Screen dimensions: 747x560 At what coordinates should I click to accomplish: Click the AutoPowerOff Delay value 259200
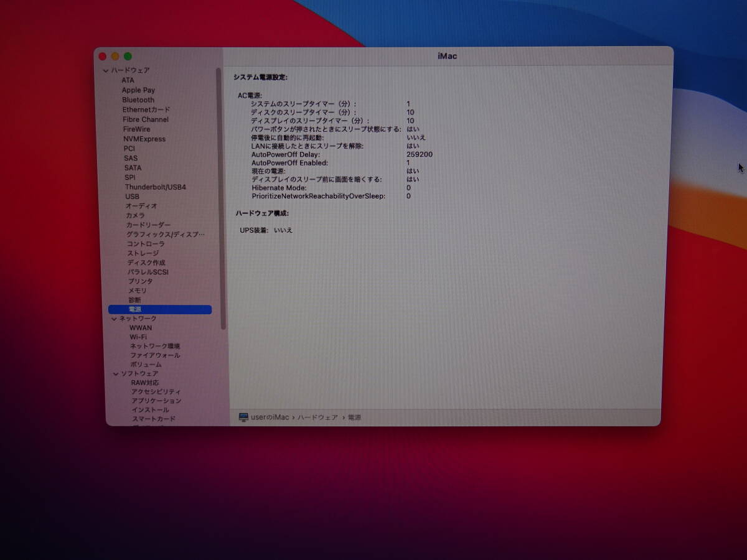pyautogui.click(x=420, y=154)
